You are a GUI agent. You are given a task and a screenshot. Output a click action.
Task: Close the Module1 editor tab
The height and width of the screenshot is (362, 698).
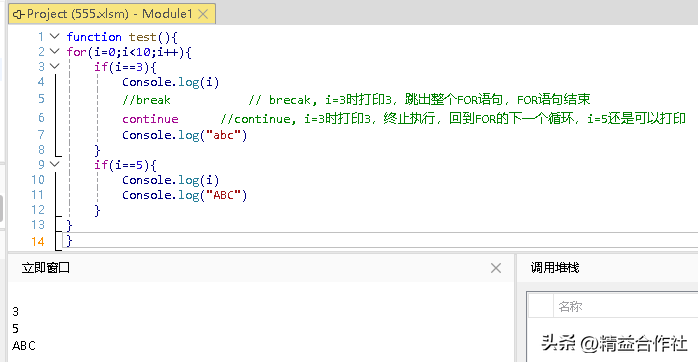(203, 14)
